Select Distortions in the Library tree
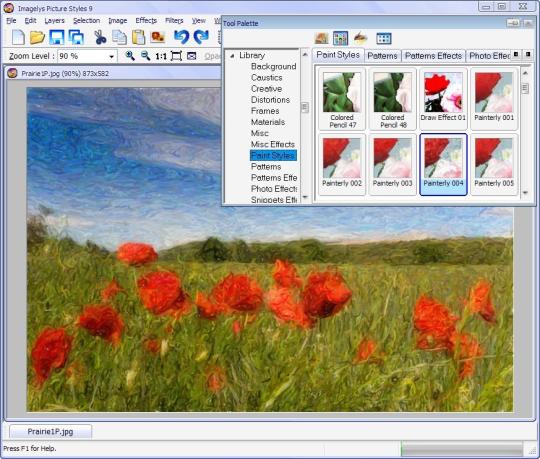 [x=270, y=100]
